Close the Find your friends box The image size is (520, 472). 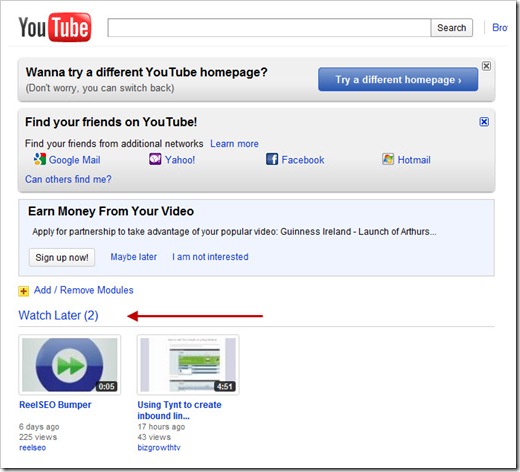pos(484,122)
